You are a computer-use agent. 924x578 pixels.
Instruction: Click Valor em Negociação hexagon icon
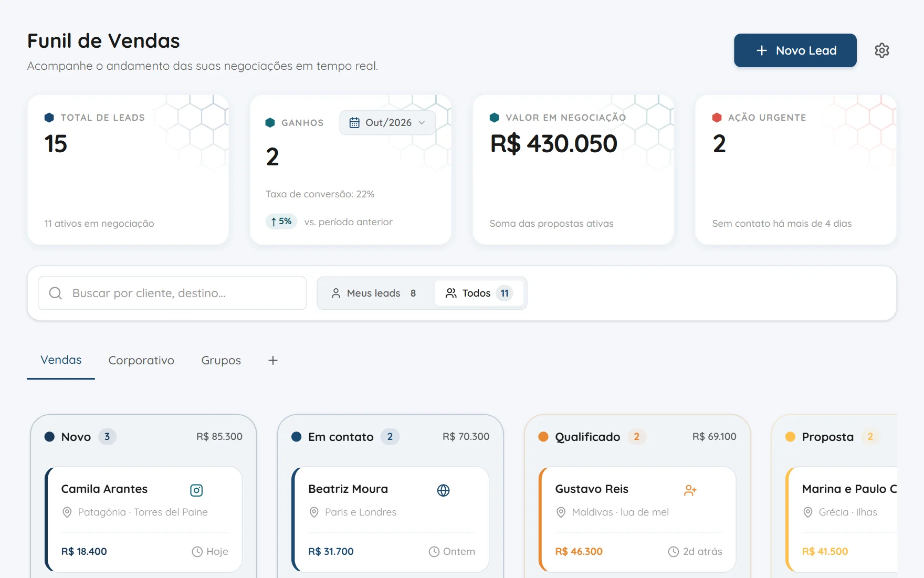(x=495, y=118)
